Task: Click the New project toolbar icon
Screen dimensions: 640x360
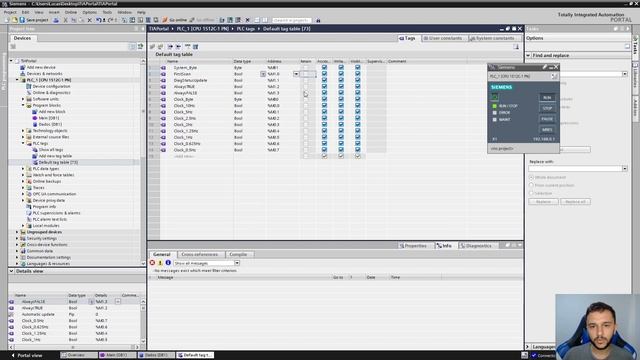Action: [x=7, y=20]
